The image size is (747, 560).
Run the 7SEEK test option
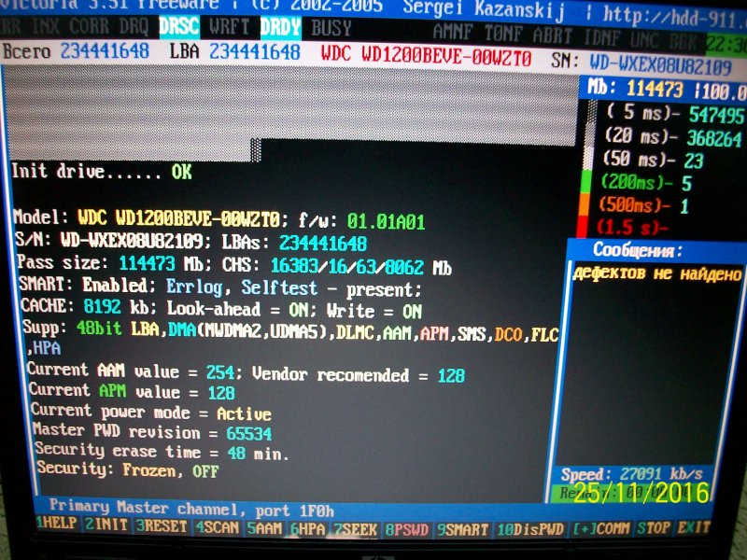point(358,529)
